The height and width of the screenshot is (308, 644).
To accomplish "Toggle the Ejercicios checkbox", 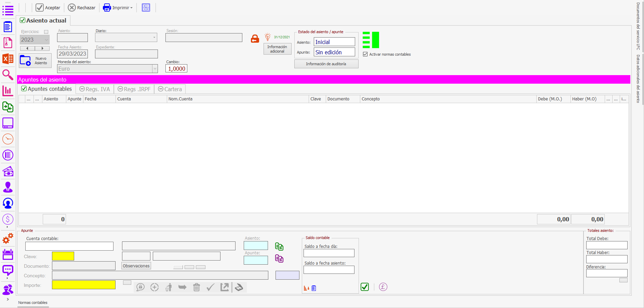I will pyautogui.click(x=46, y=32).
